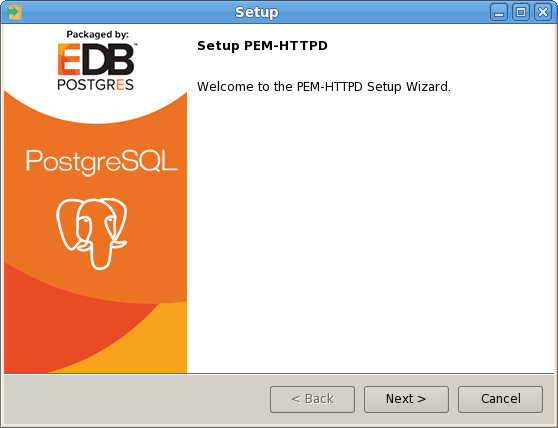Minimize the Setup window
Screen dimensions: 558x428
(499, 12)
